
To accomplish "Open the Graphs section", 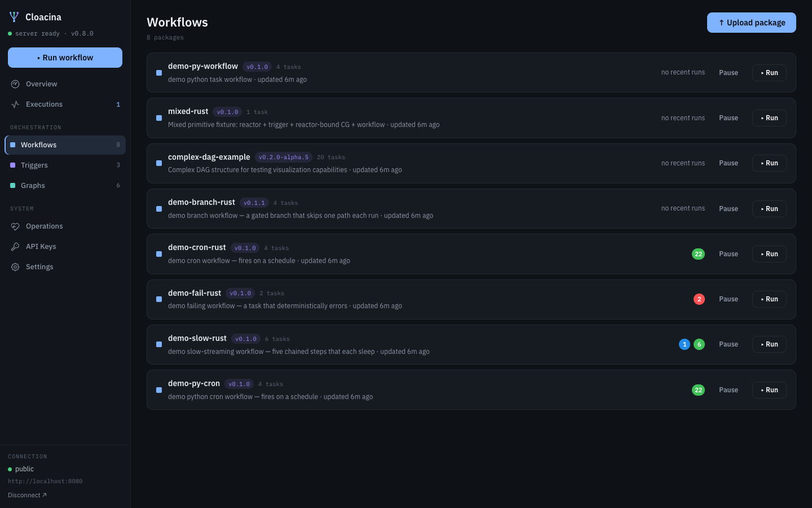I will click(65, 186).
